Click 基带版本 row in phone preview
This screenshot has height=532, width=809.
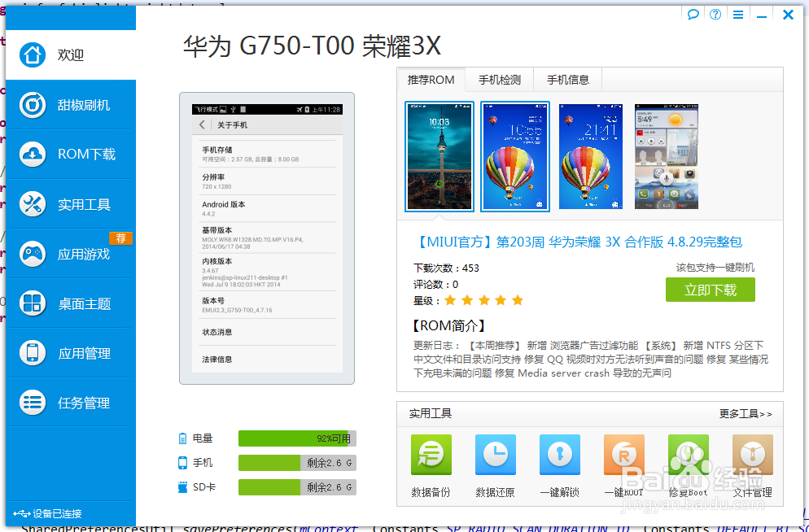click(x=267, y=238)
